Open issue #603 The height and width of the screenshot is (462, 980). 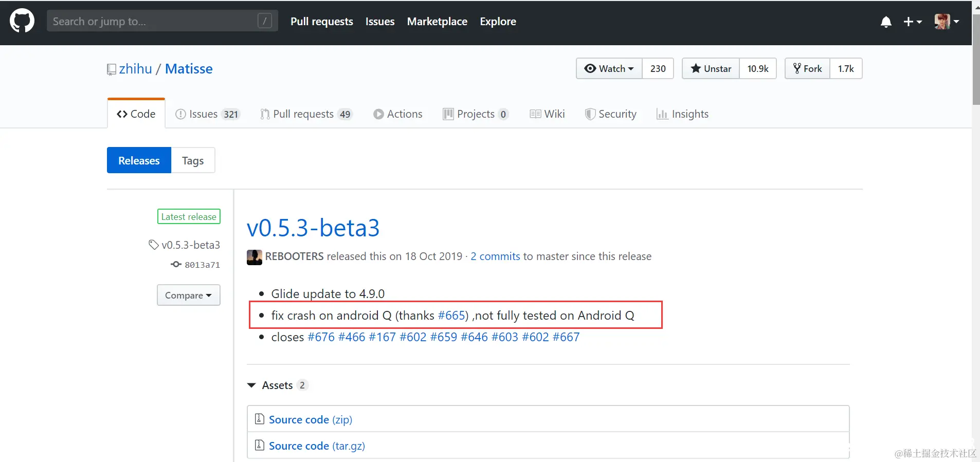(x=505, y=337)
